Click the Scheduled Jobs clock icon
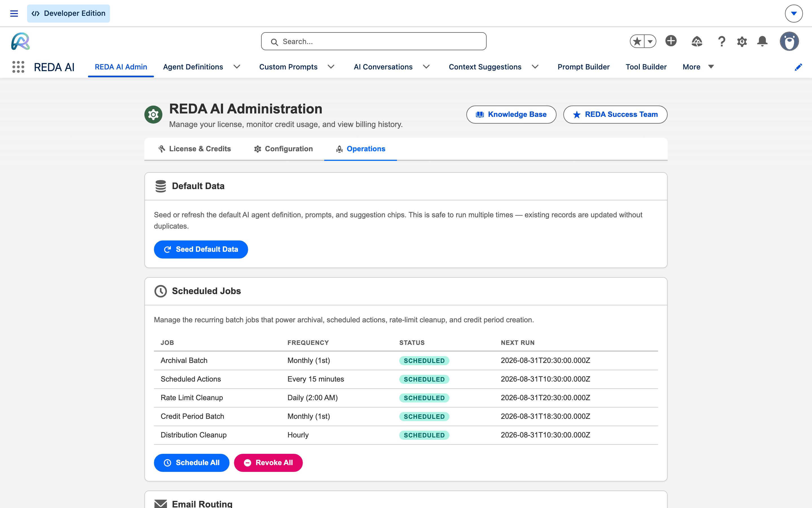Screen dimensions: 812x508 point(160,291)
